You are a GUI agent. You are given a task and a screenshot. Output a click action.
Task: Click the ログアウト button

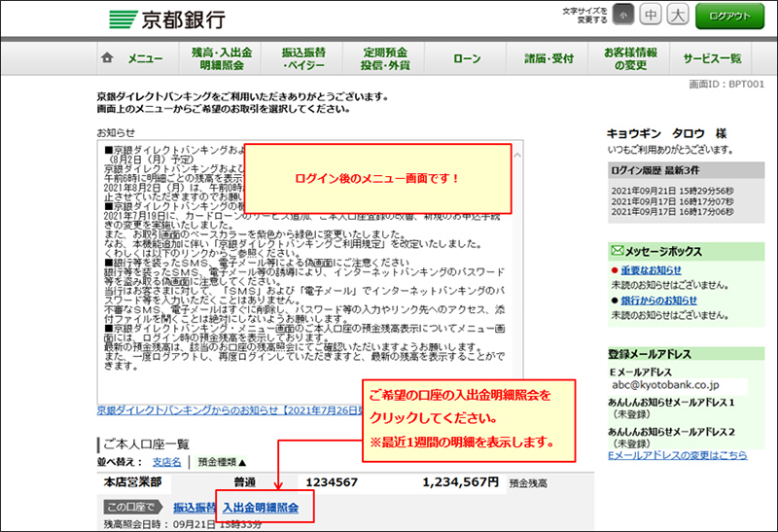click(730, 16)
